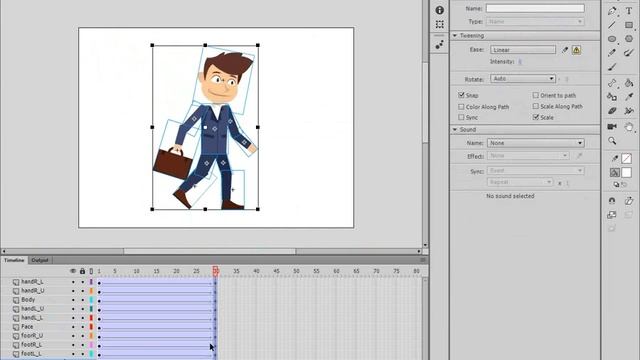Open the Ease Linear field
This screenshot has width=640, height=360.
(x=523, y=50)
